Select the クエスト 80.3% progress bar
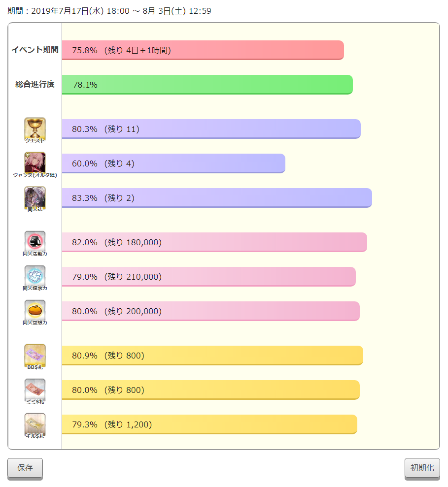Image resolution: width=448 pixels, height=487 pixels. pos(211,129)
